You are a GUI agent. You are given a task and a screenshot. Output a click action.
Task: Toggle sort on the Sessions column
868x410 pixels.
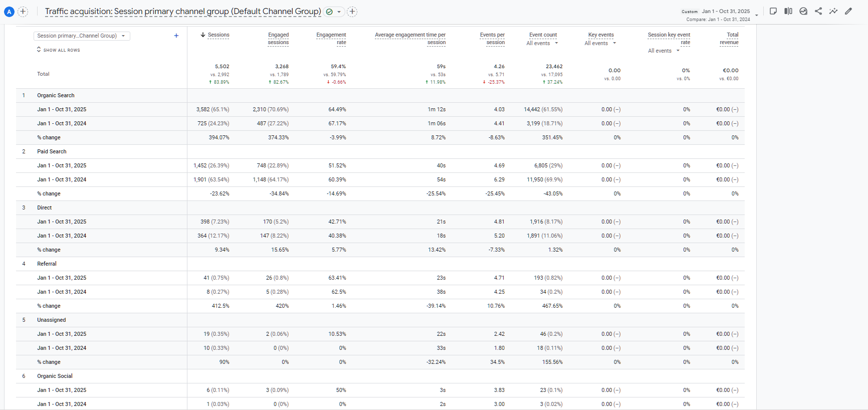pyautogui.click(x=218, y=35)
